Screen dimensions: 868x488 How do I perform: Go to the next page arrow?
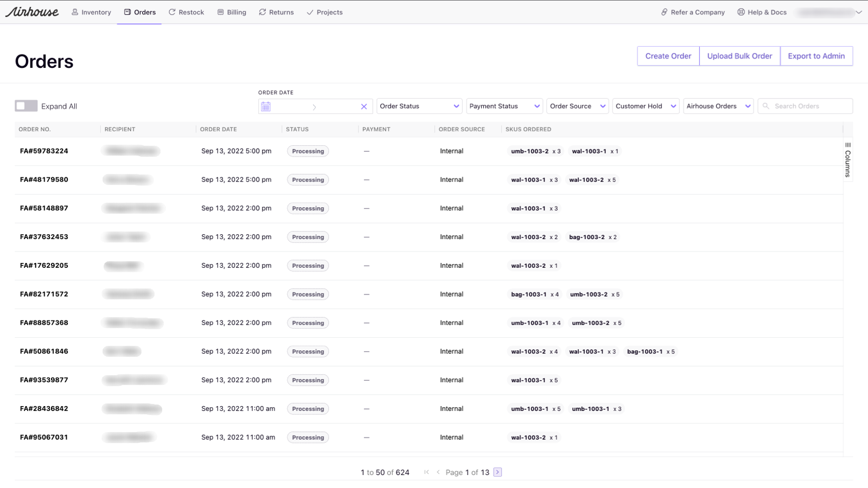497,472
